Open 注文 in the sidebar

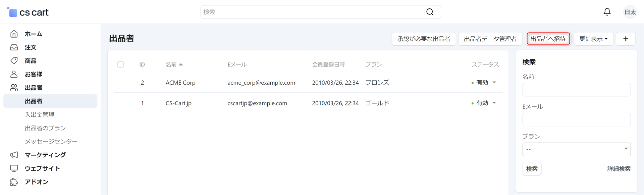[x=31, y=47]
